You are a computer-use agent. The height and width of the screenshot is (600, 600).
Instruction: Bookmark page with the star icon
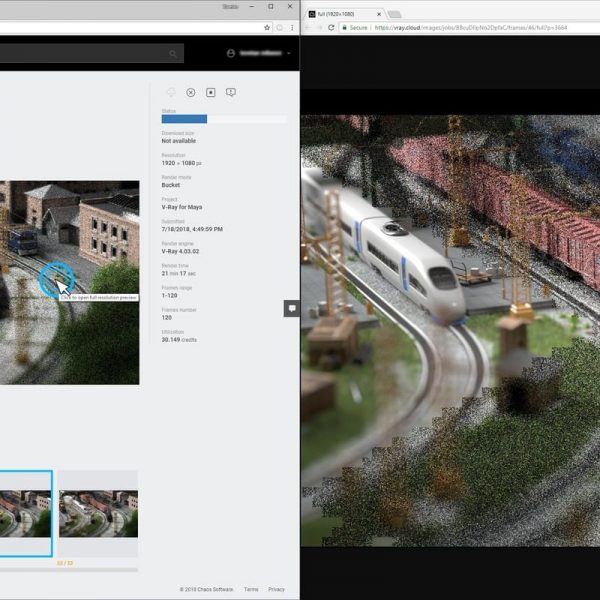point(267,27)
